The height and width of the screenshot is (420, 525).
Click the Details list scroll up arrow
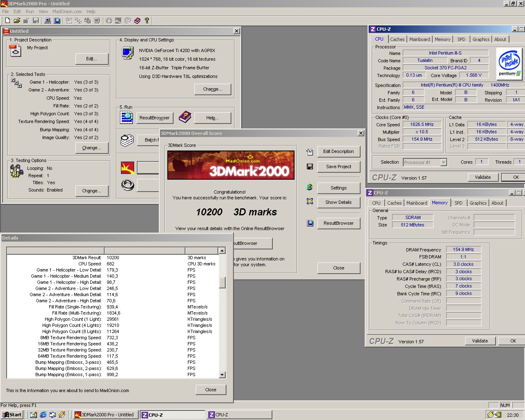click(x=222, y=251)
